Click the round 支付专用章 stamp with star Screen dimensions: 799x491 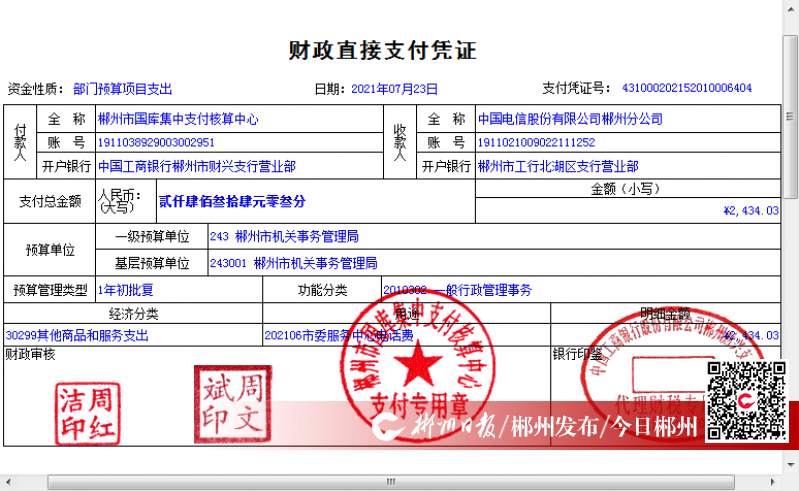[418, 364]
